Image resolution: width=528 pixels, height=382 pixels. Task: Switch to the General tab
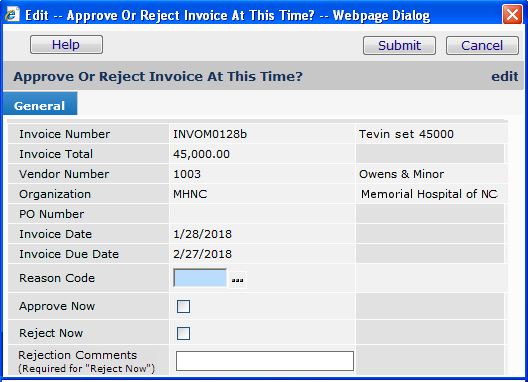[40, 106]
